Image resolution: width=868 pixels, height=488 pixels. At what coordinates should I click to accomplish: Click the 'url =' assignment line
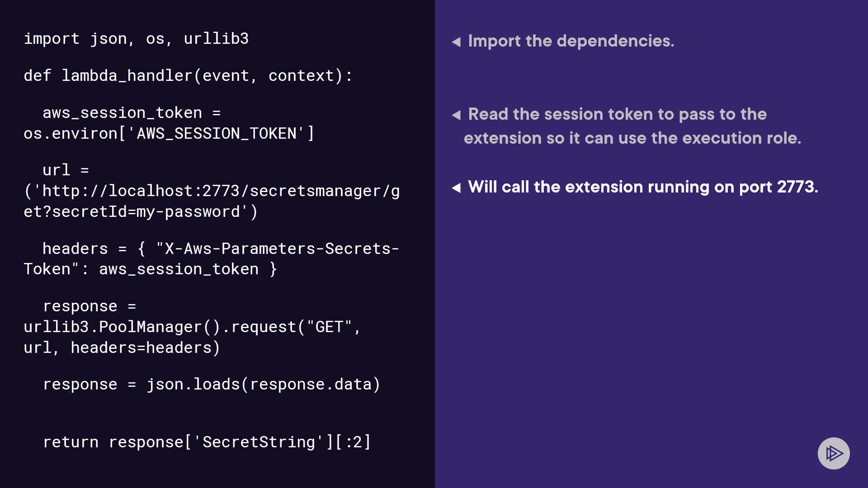point(66,170)
